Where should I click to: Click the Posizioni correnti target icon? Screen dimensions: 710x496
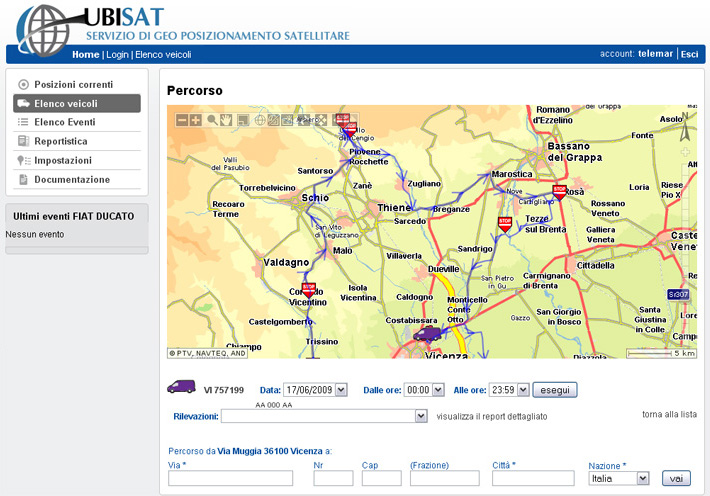(23, 85)
